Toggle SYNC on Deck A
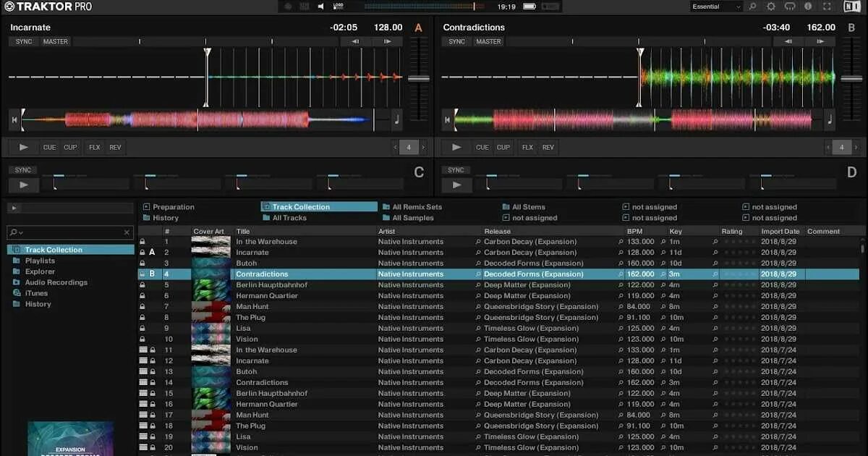The height and width of the screenshot is (456, 868). click(x=24, y=41)
